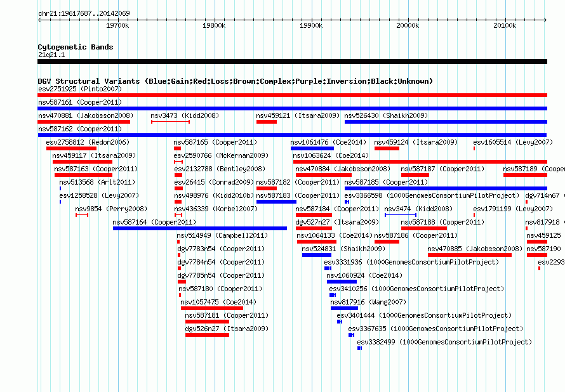Click the red nsv9854 variant glyph
This screenshot has height=392, width=565.
[x=82, y=215]
